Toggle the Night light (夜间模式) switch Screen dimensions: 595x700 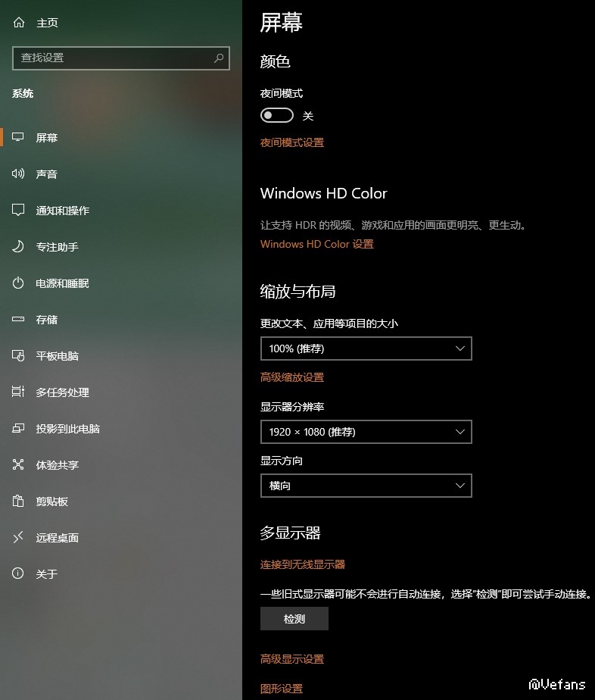[x=277, y=116]
